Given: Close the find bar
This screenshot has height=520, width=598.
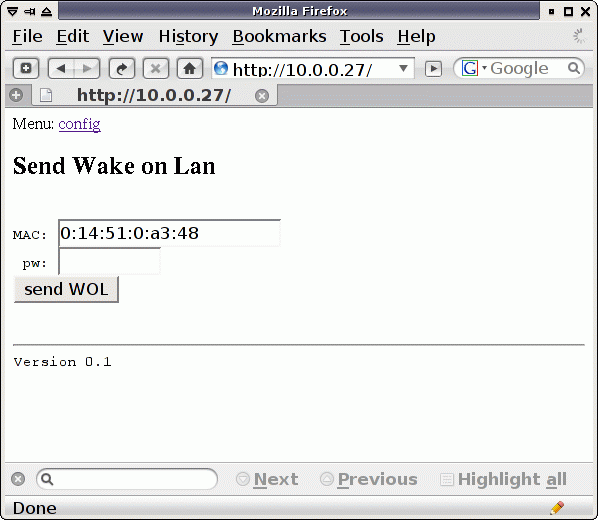Looking at the screenshot, I should pyautogui.click(x=18, y=479).
